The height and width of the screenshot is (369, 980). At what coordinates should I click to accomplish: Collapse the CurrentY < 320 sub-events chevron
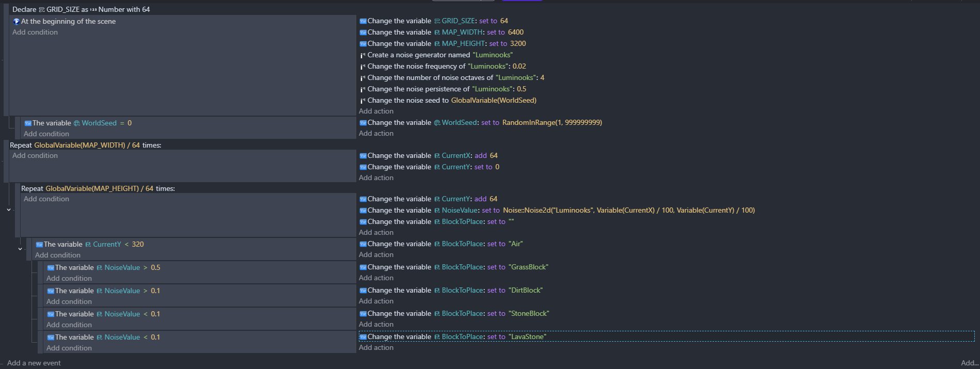[20, 249]
